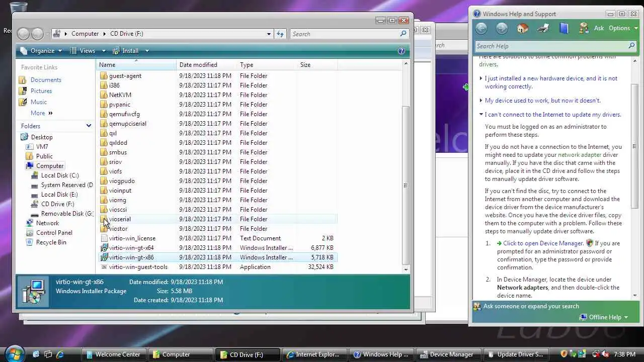This screenshot has height=362, width=644.
Task: Click the 'network adapter' link
Action: [579, 155]
